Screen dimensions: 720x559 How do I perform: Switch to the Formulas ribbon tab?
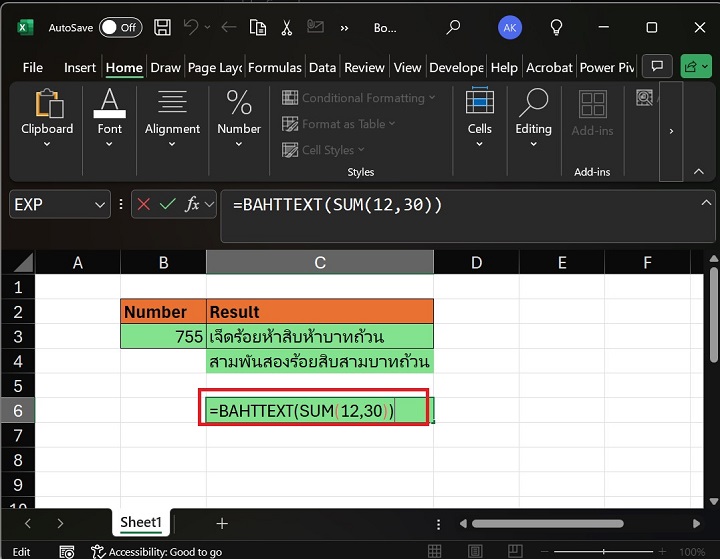274,67
